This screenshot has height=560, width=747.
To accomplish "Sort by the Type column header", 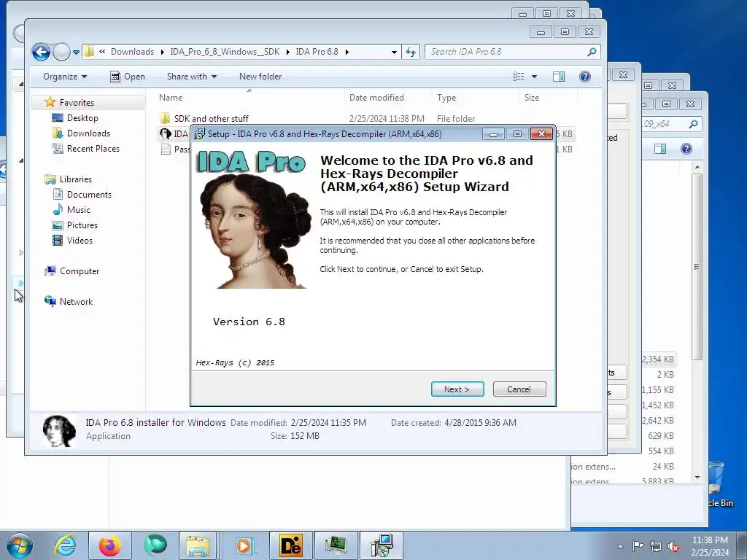I will (x=446, y=97).
